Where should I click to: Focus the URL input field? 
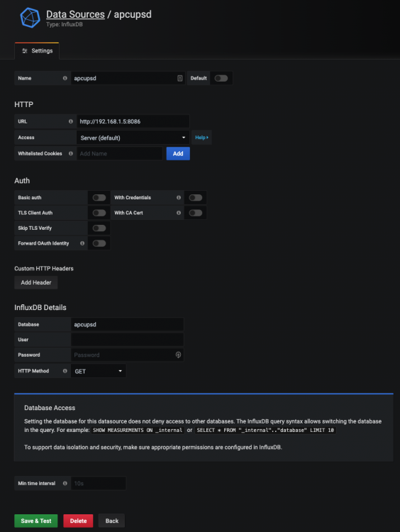coord(133,121)
